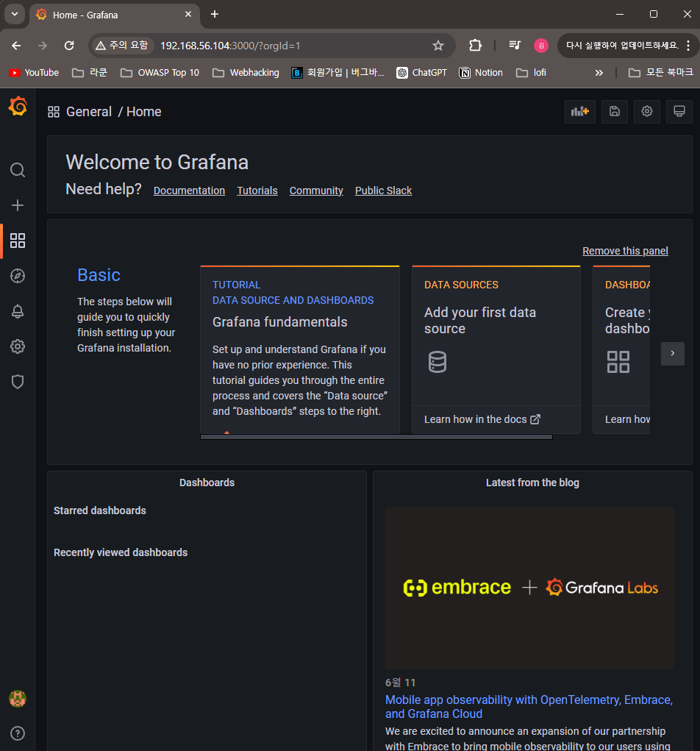Image resolution: width=700 pixels, height=751 pixels.
Task: Click the Latest from the blog title
Action: (x=532, y=483)
